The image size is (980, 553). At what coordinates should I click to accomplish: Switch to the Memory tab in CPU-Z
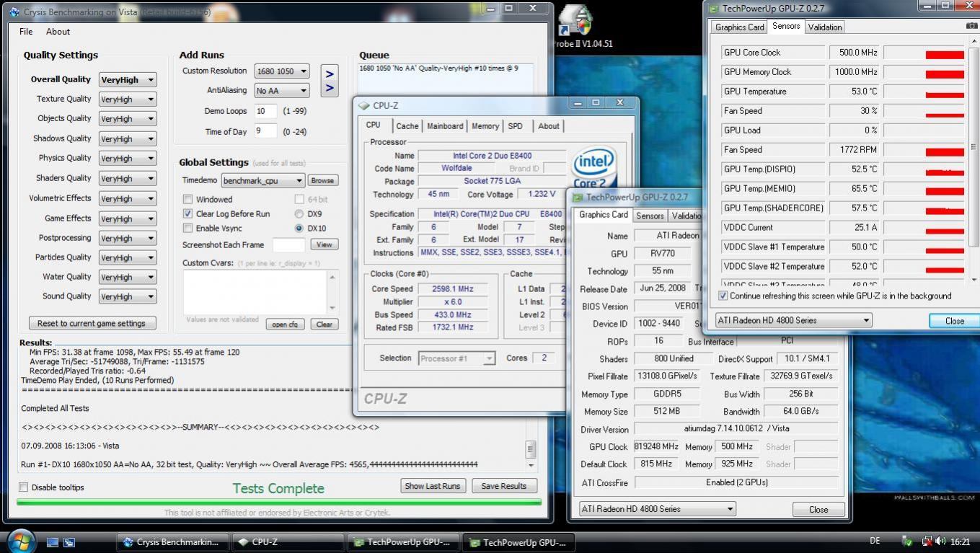click(x=485, y=126)
